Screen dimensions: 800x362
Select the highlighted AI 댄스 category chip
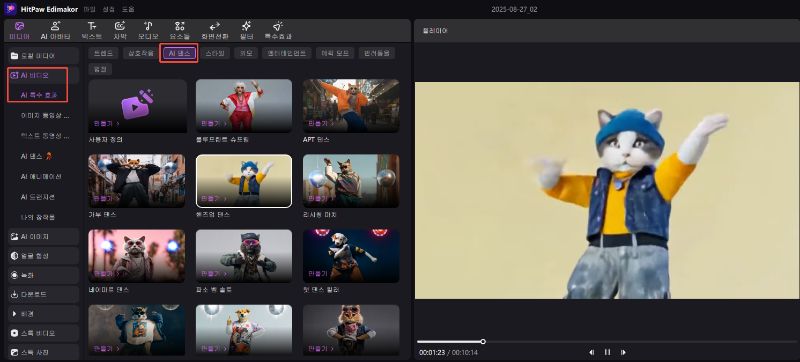[179, 53]
